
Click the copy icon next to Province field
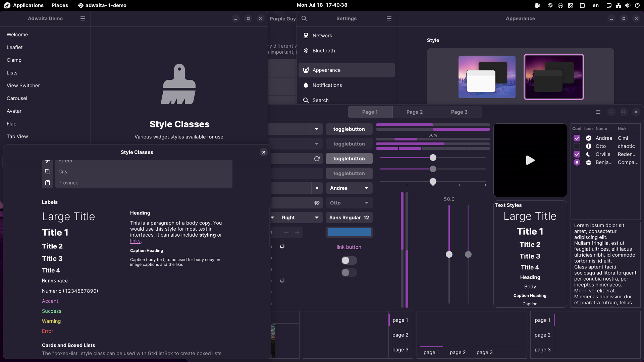point(47,183)
